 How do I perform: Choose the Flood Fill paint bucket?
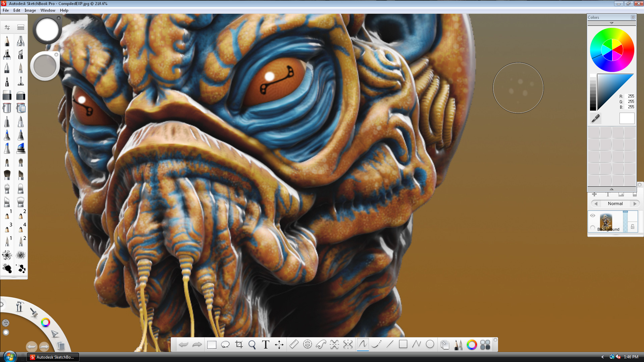7,108
